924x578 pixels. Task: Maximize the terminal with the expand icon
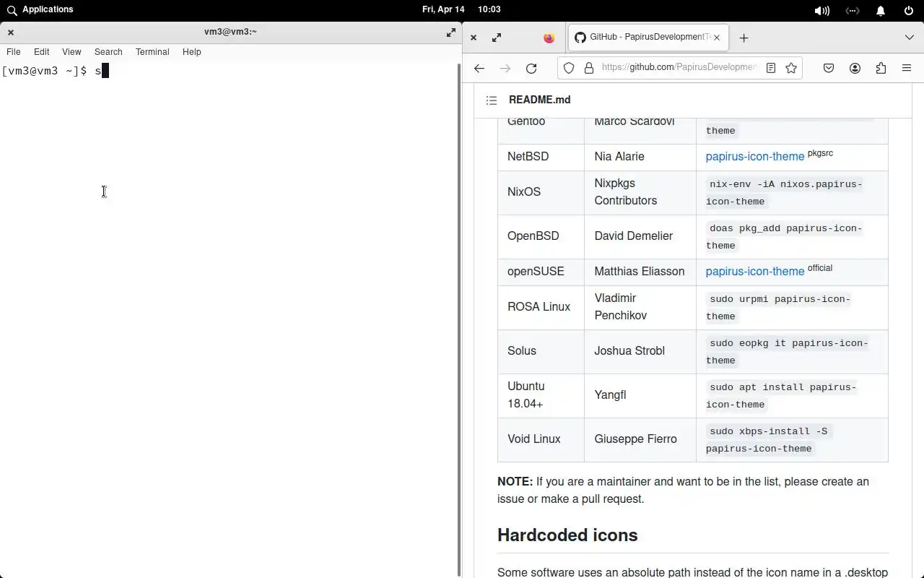click(x=451, y=33)
